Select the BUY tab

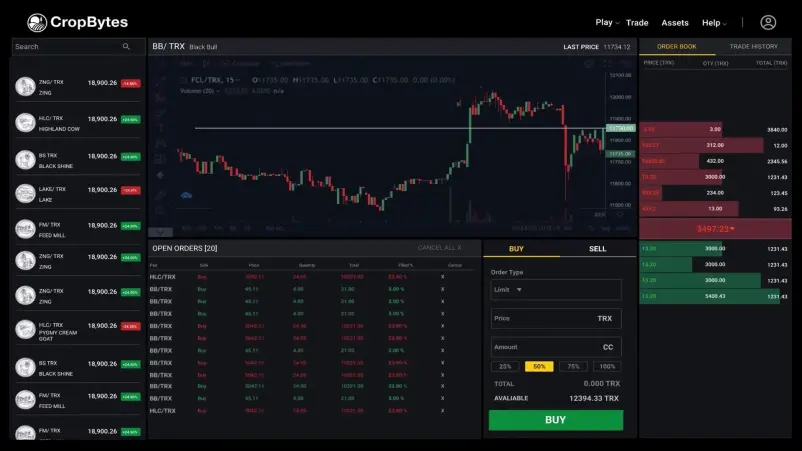(516, 249)
